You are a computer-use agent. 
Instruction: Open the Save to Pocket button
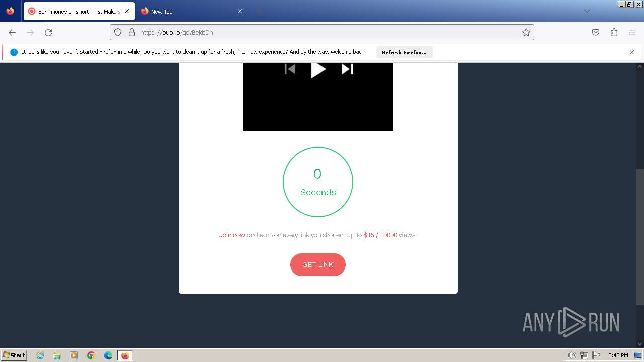pyautogui.click(x=596, y=32)
